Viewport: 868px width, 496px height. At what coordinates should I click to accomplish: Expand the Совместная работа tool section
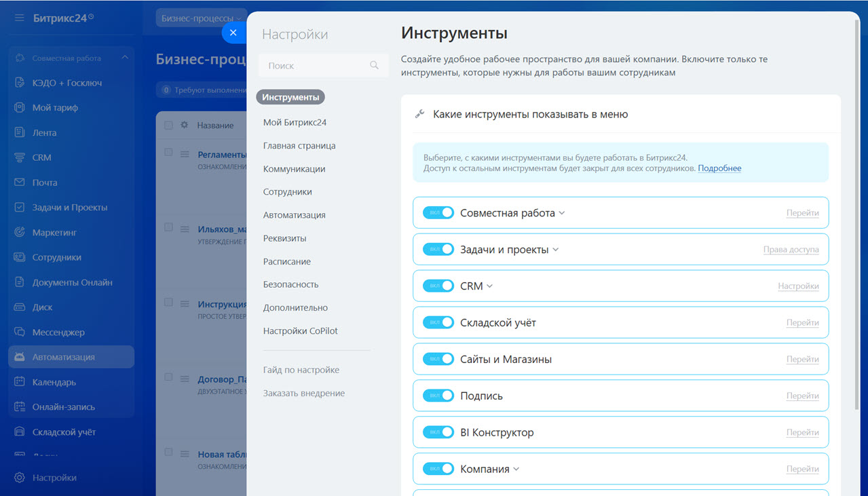[x=562, y=213]
